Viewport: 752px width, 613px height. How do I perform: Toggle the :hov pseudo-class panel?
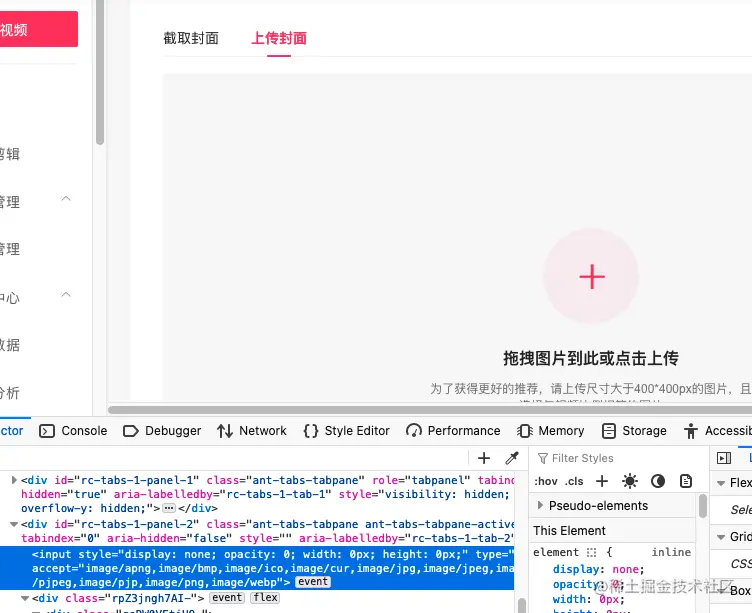[546, 481]
